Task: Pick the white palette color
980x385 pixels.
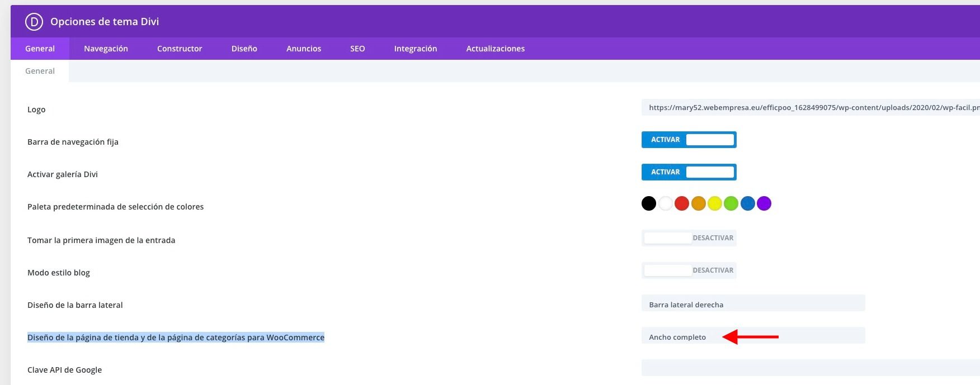Action: (x=665, y=203)
